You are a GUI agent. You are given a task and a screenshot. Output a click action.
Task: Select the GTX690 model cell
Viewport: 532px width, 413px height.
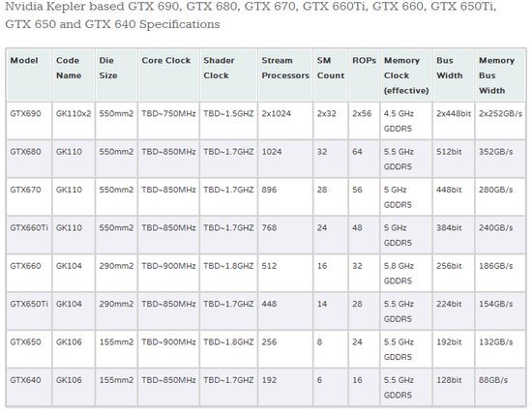(x=29, y=121)
